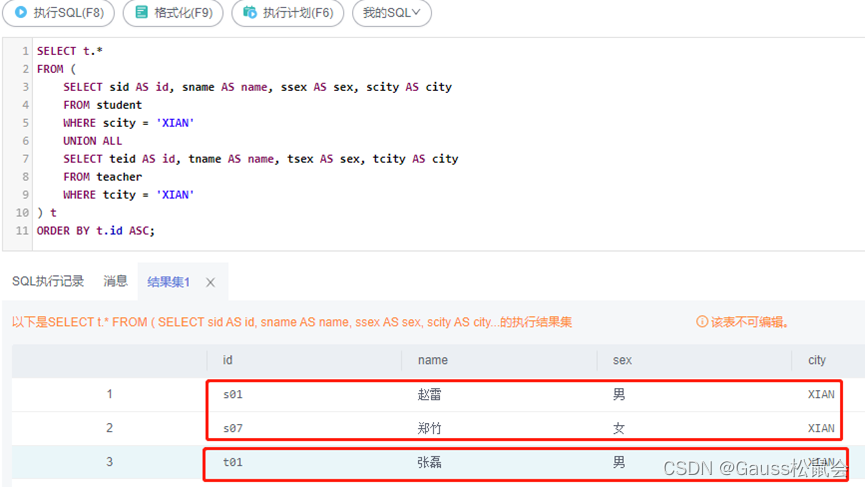The image size is (865, 487).
Task: Click the result set description text 以下是SELECT
Action: tap(292, 322)
